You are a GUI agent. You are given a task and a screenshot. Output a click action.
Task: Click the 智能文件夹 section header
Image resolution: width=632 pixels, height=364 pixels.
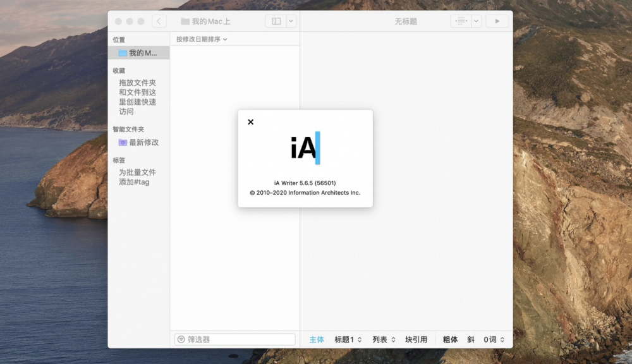[128, 130]
